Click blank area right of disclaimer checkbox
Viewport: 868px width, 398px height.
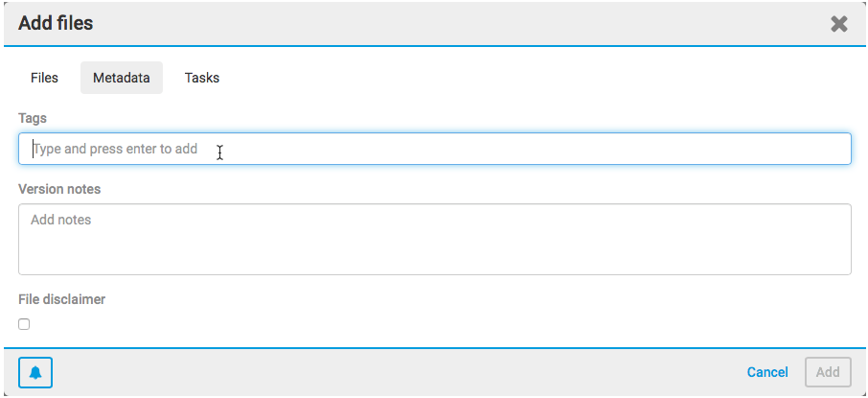click(431, 324)
